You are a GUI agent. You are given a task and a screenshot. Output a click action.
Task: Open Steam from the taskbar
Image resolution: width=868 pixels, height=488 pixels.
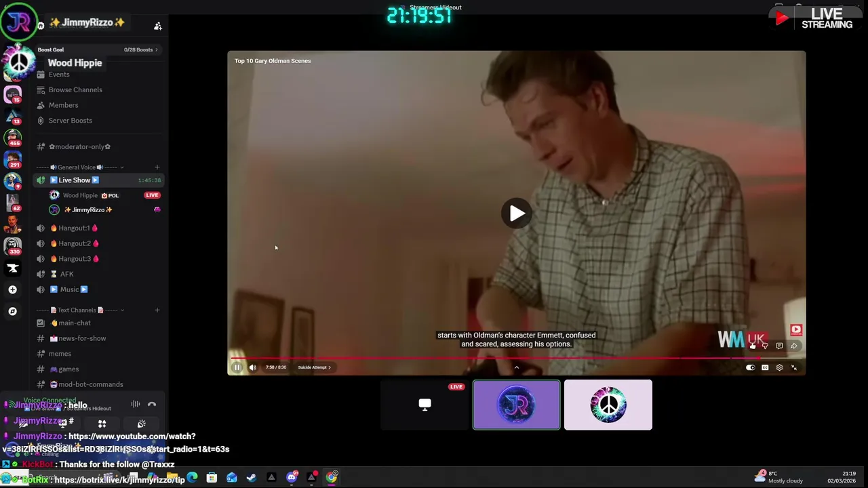click(252, 478)
